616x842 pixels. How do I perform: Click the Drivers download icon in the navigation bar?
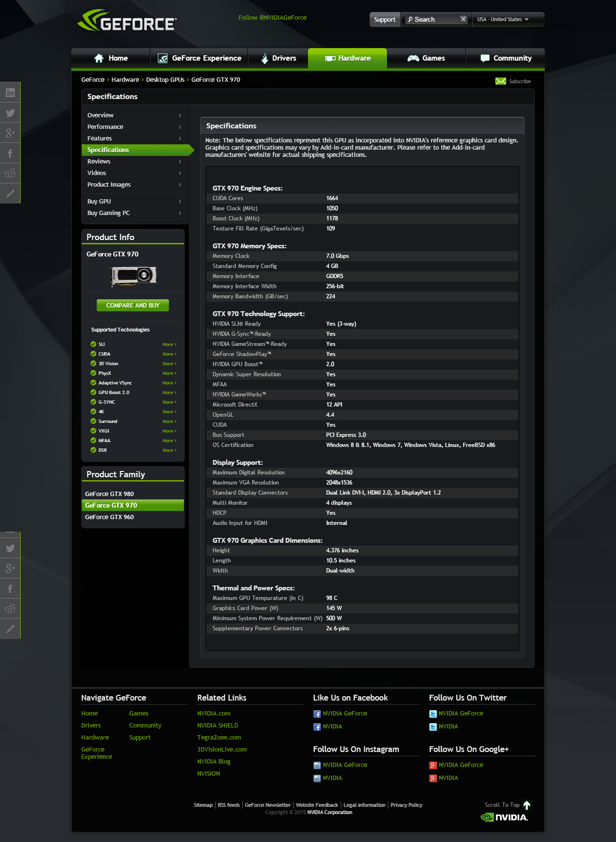point(264,58)
